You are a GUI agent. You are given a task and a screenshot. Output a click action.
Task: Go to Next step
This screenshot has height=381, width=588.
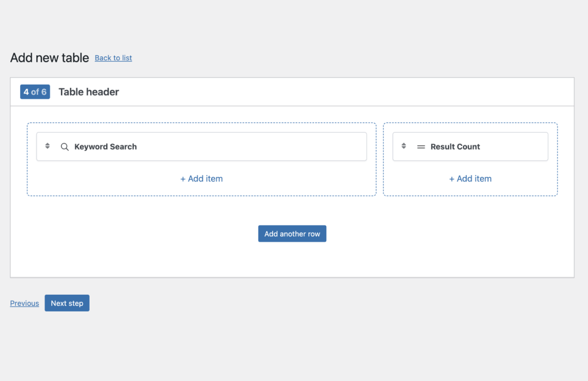(67, 303)
